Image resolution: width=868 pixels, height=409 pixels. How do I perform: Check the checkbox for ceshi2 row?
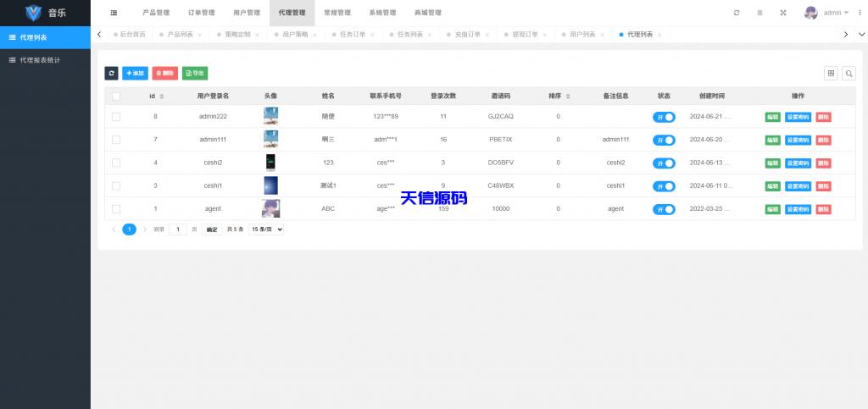click(116, 163)
